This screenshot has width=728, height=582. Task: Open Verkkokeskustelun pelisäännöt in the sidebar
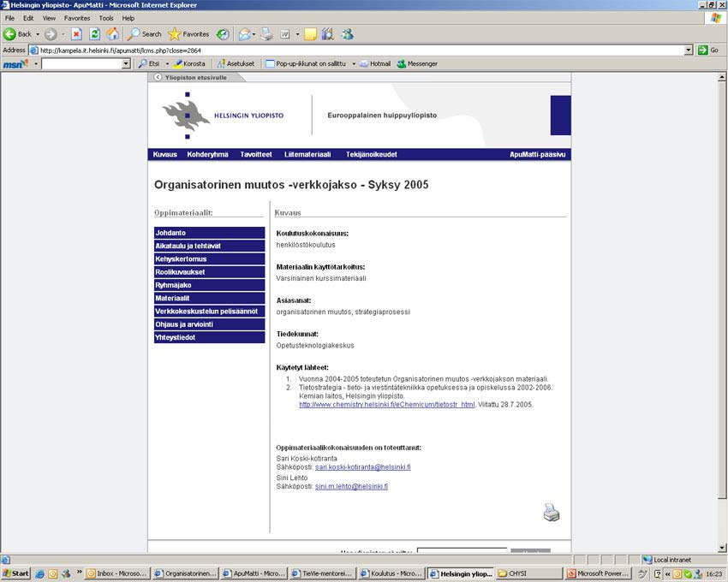pos(209,311)
